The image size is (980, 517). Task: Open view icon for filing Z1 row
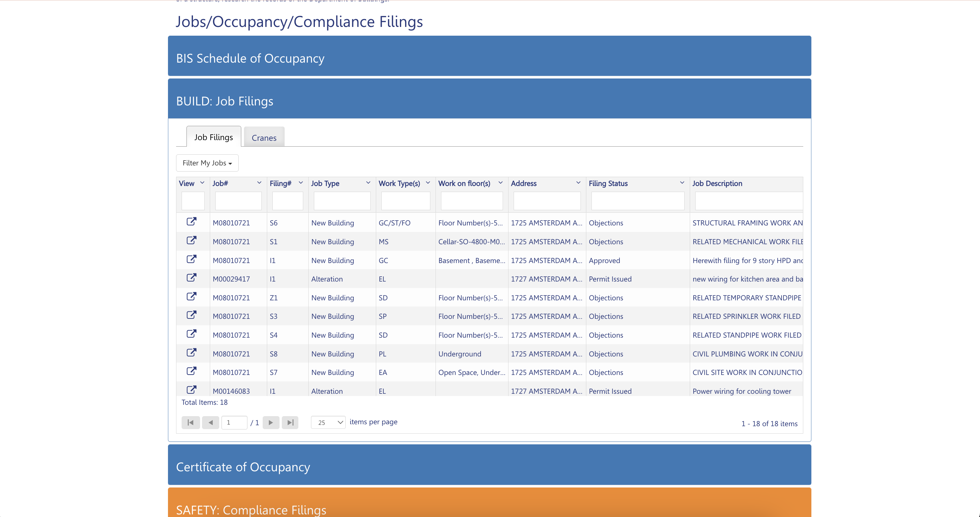pos(191,297)
